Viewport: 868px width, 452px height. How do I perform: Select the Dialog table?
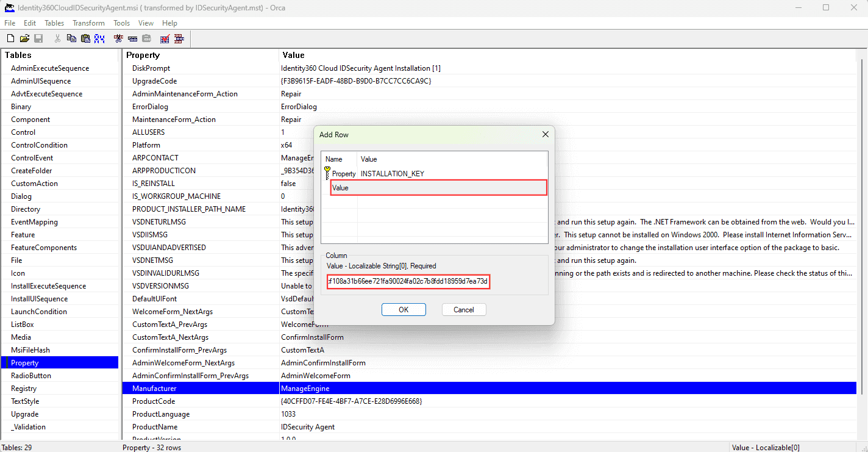tap(21, 196)
